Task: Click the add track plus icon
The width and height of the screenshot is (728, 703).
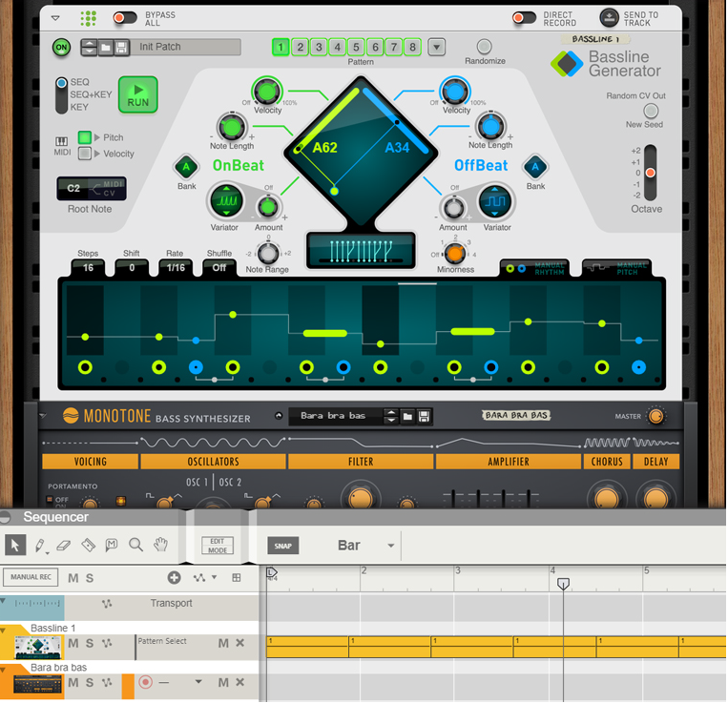Action: [x=174, y=577]
